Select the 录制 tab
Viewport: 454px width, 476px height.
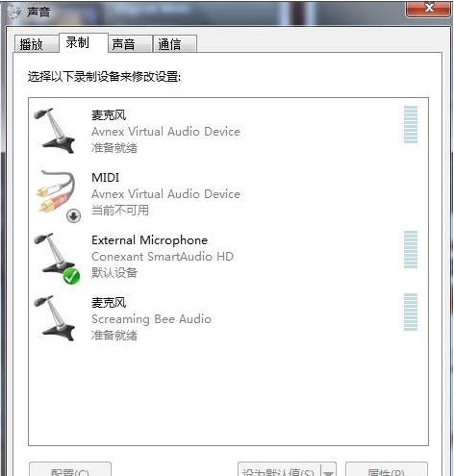tap(84, 42)
